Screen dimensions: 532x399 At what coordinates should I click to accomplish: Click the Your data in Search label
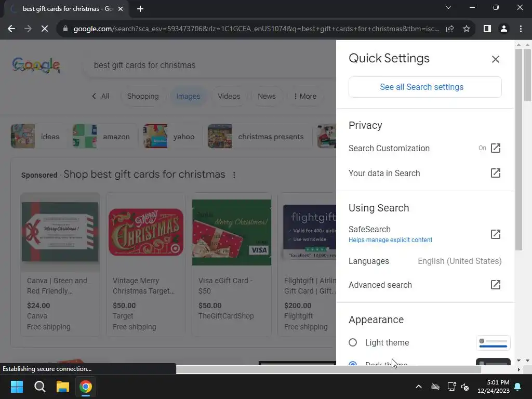click(384, 173)
